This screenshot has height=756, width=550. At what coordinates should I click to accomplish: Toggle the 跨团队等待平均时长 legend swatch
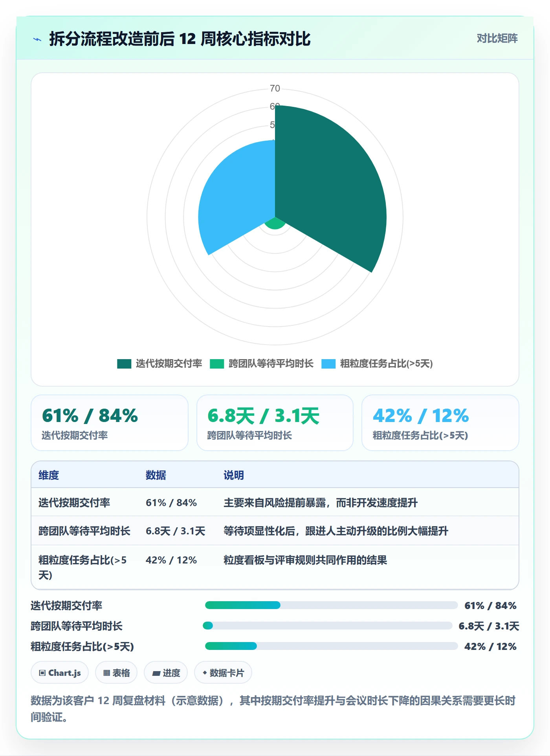[217, 364]
